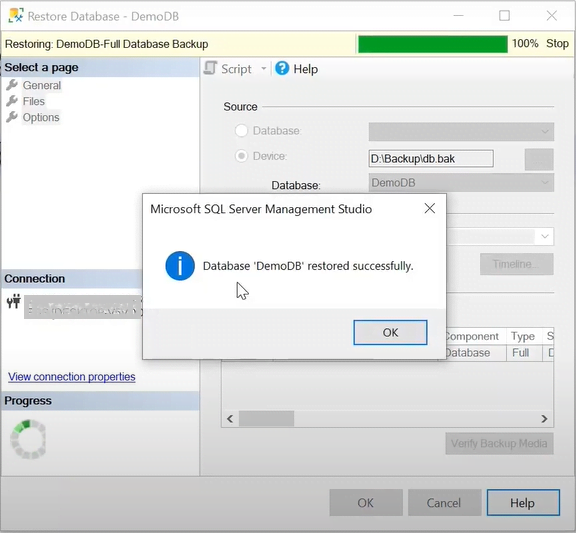The height and width of the screenshot is (533, 576).
Task: Click the bottom Help button
Action: tap(523, 503)
